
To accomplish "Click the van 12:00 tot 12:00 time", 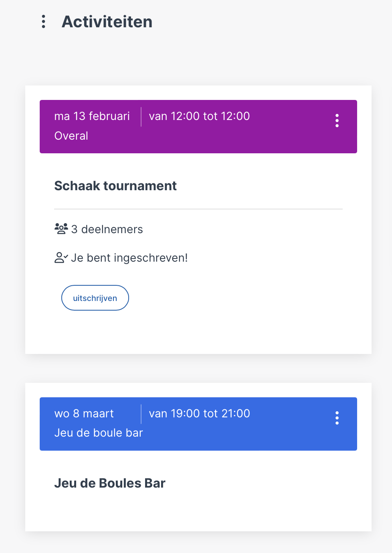I will [199, 116].
